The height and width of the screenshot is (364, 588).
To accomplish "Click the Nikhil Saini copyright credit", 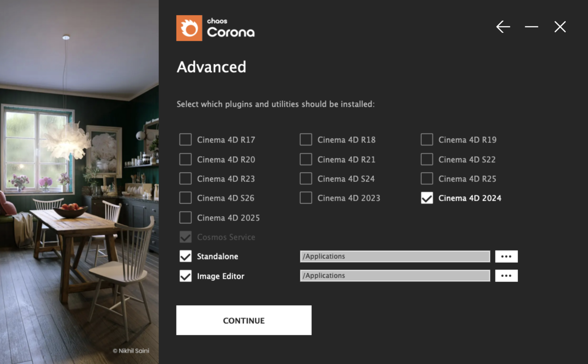I will point(131,351).
